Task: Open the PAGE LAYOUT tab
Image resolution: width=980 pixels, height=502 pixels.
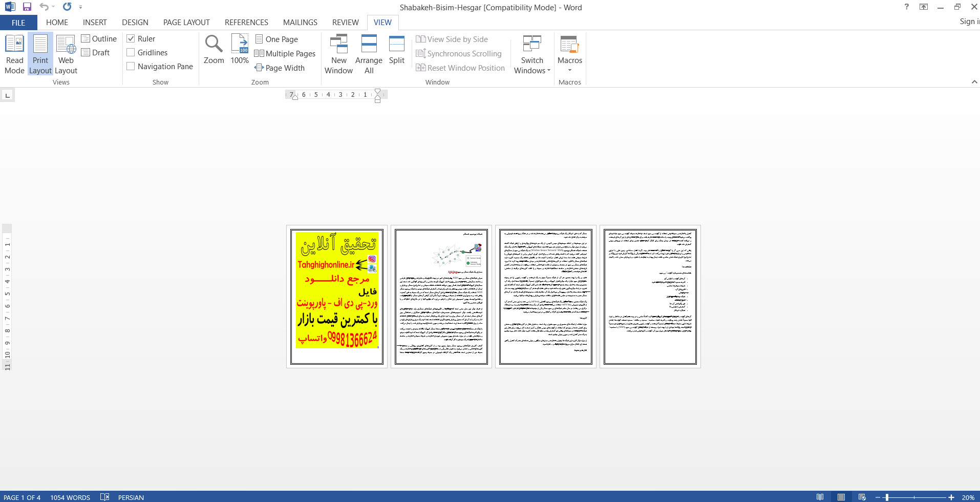Action: point(186,23)
